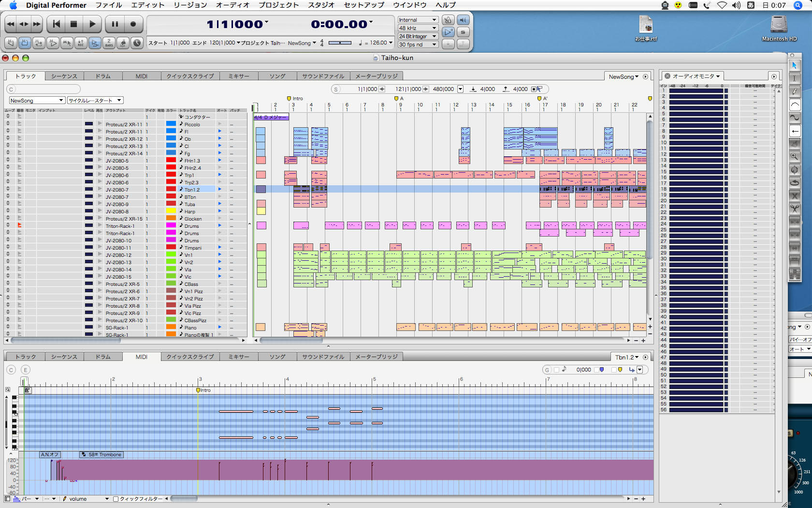The width and height of the screenshot is (812, 508).
Task: Open the ファイル menu
Action: 108,5
